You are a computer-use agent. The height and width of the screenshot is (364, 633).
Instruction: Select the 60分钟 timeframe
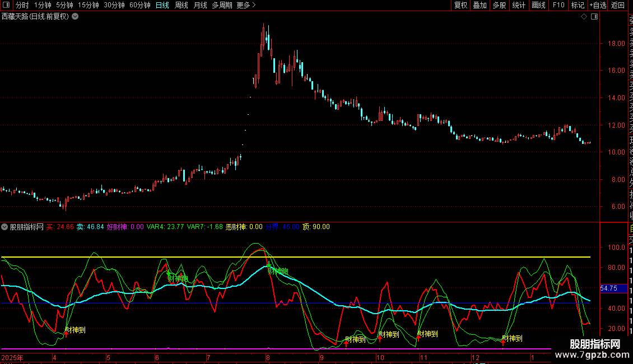(x=139, y=5)
